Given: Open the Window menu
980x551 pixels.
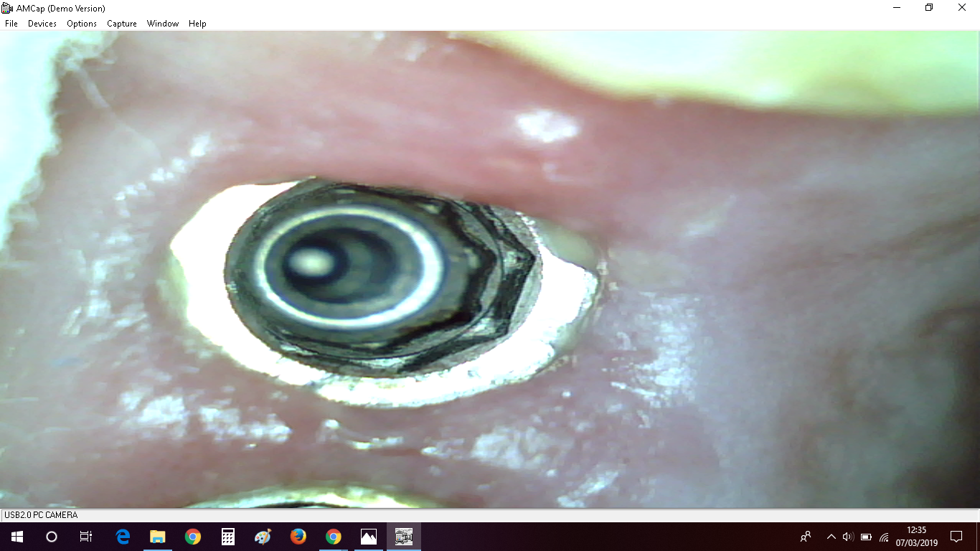Looking at the screenshot, I should (163, 24).
